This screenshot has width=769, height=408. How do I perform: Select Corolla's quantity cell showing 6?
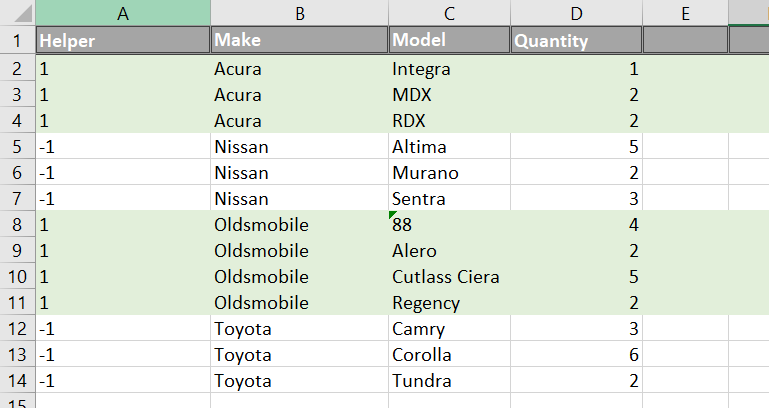point(577,355)
